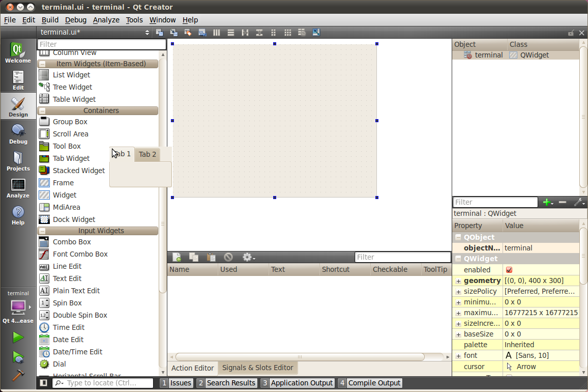This screenshot has height=392, width=588.
Task: Open the Help mode
Action: (x=18, y=215)
